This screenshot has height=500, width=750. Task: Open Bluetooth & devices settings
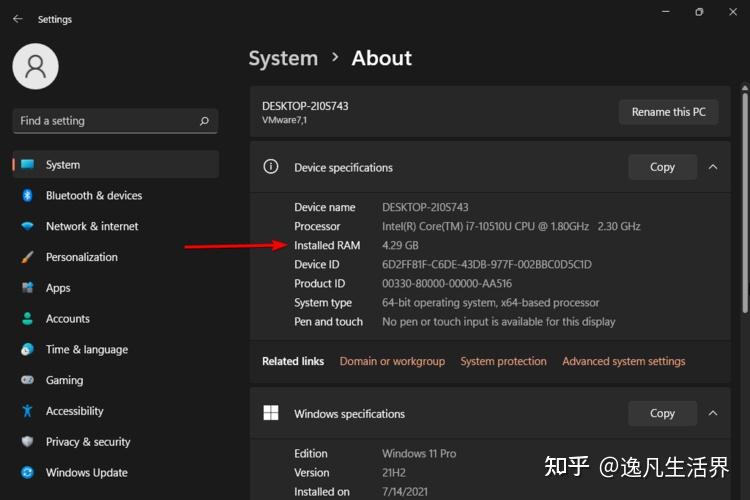point(116,195)
